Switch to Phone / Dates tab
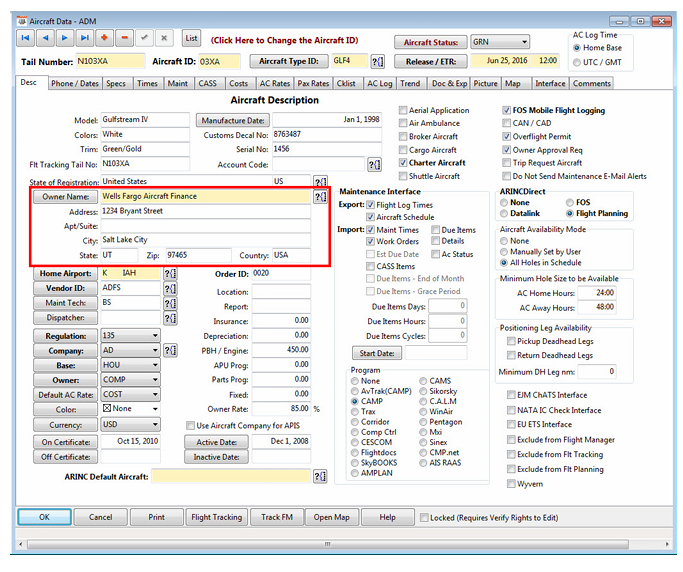 [75, 83]
